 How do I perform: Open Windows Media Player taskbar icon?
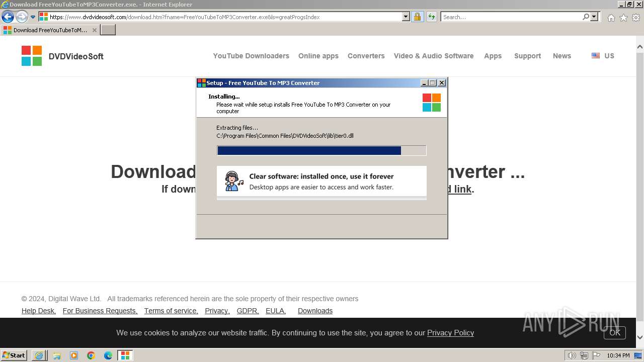[x=74, y=355]
